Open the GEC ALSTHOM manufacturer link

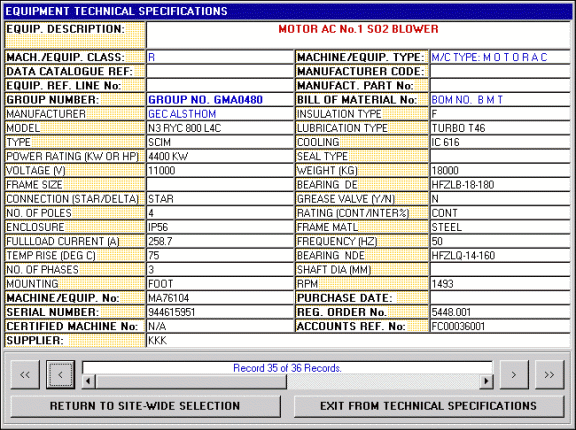(182, 114)
